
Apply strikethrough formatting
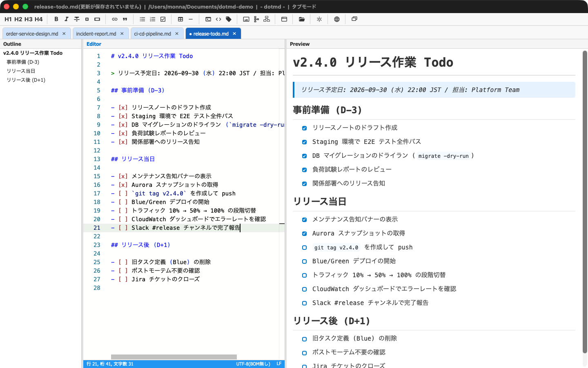coord(77,19)
